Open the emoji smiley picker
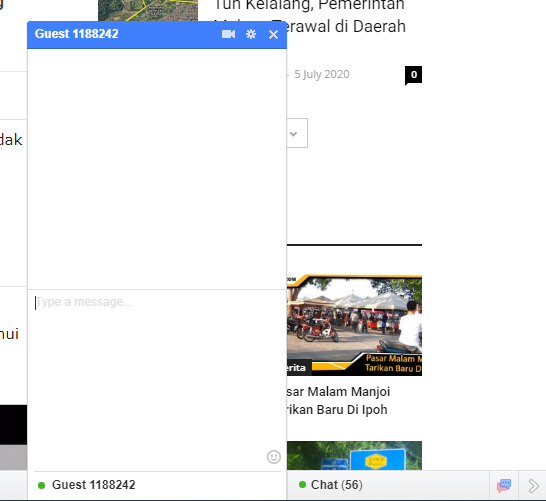Image resolution: width=546 pixels, height=501 pixels. coord(274,457)
